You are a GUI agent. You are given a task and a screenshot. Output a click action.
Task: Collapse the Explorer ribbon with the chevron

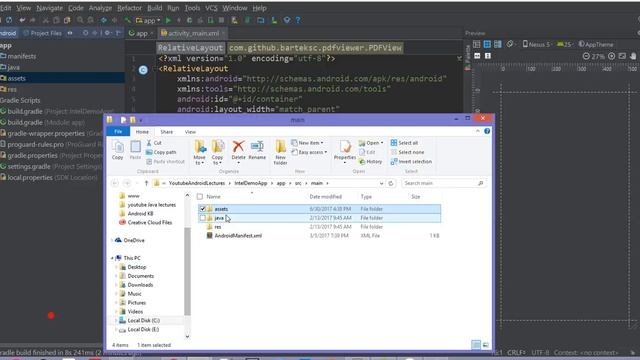[478, 131]
